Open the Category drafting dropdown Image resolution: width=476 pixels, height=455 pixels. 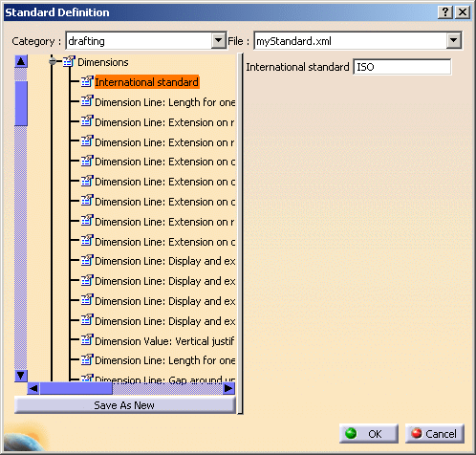219,40
